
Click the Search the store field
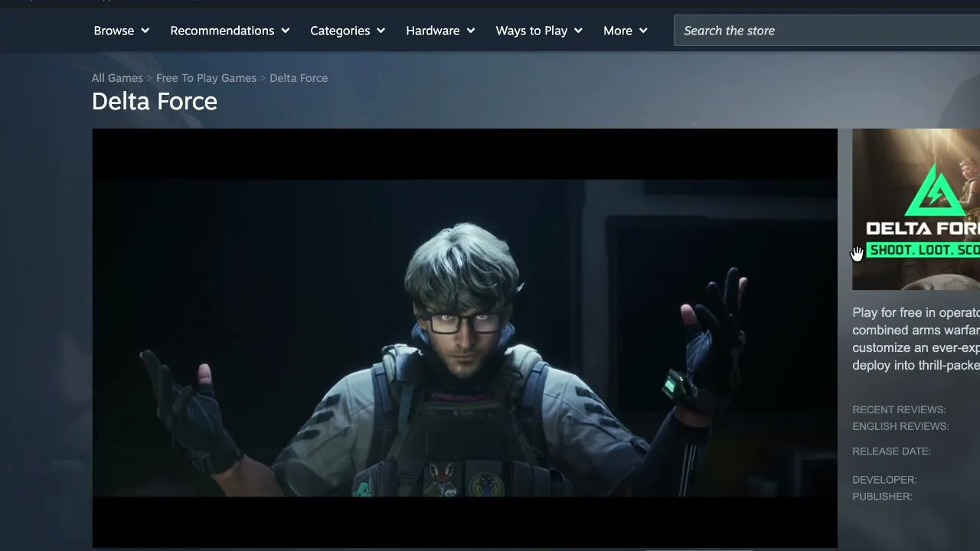(827, 31)
